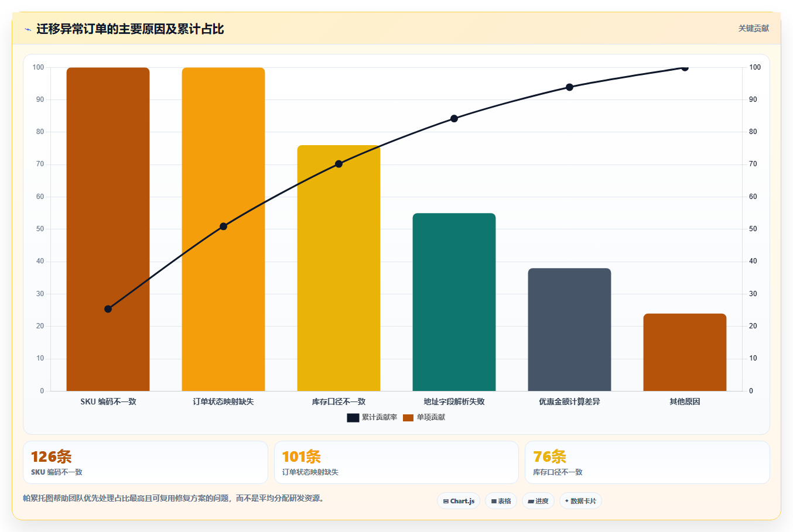Open the 表格 chip
Viewport: 793px width, 532px height.
point(501,501)
